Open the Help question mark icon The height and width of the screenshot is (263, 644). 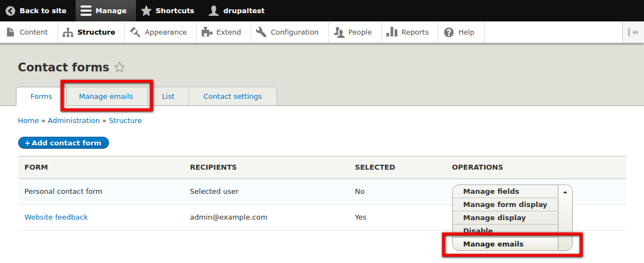click(449, 32)
